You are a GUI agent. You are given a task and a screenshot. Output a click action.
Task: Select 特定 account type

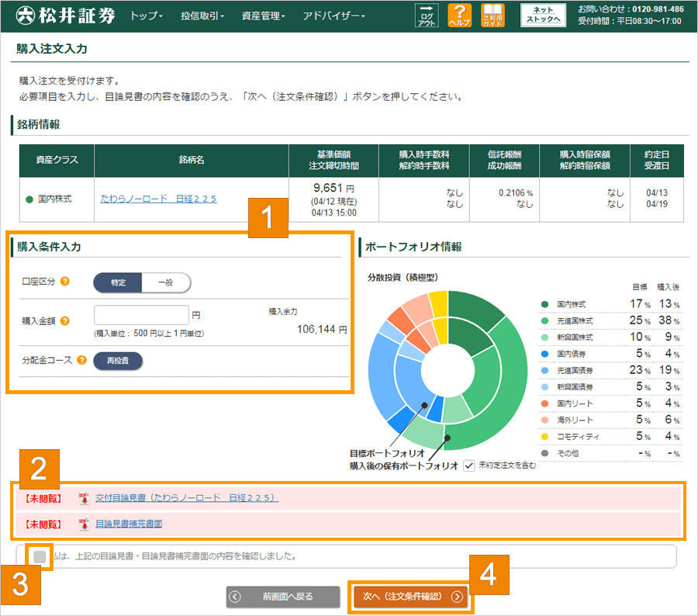(x=118, y=282)
